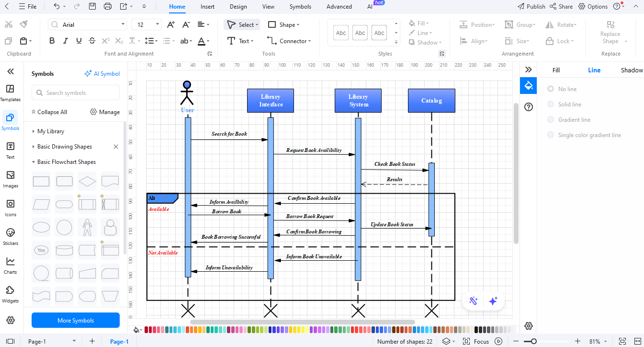Click the Cut scissors icon
644x347 pixels.
pos(9,24)
